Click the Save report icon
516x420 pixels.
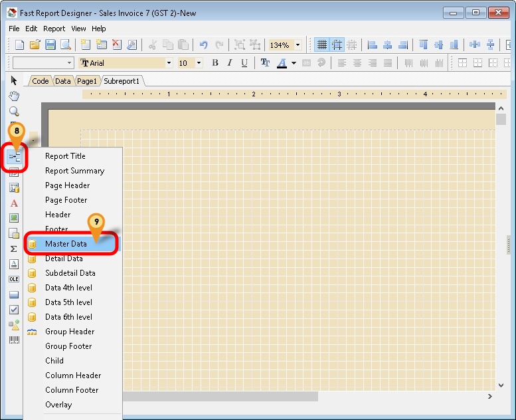coord(50,45)
